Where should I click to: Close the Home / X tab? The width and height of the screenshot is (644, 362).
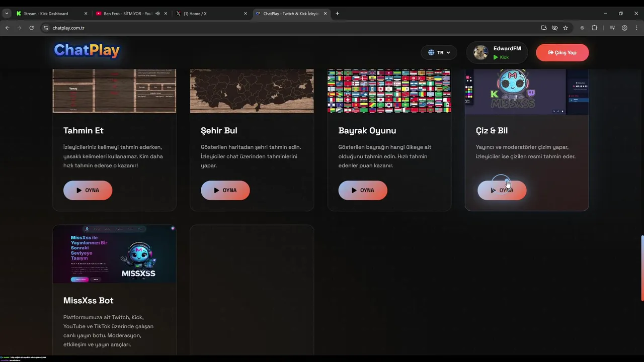pyautogui.click(x=246, y=14)
